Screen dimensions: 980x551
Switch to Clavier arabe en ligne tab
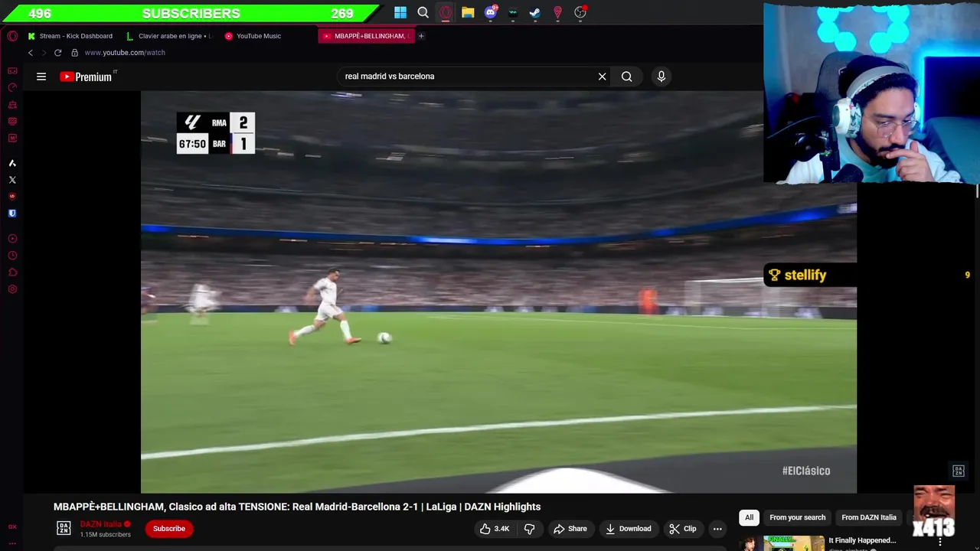(x=170, y=36)
